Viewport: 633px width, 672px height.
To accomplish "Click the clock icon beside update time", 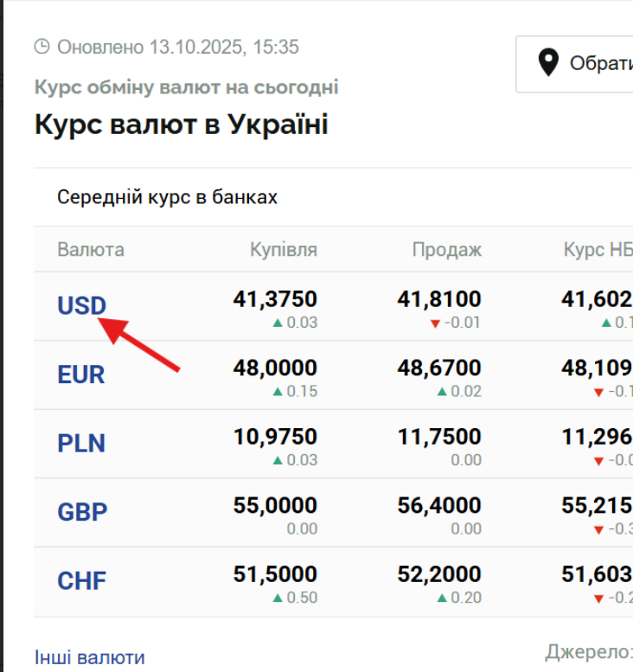I will (42, 47).
